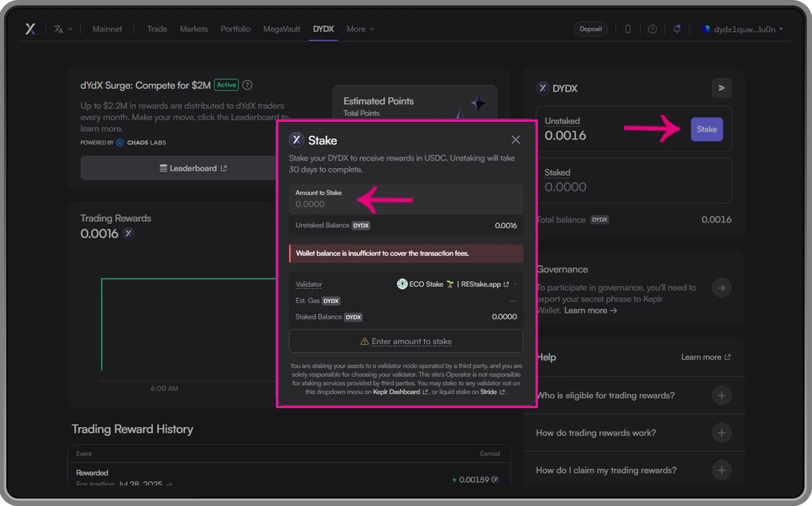
Task: Open the Help Learn more link
Action: click(706, 357)
